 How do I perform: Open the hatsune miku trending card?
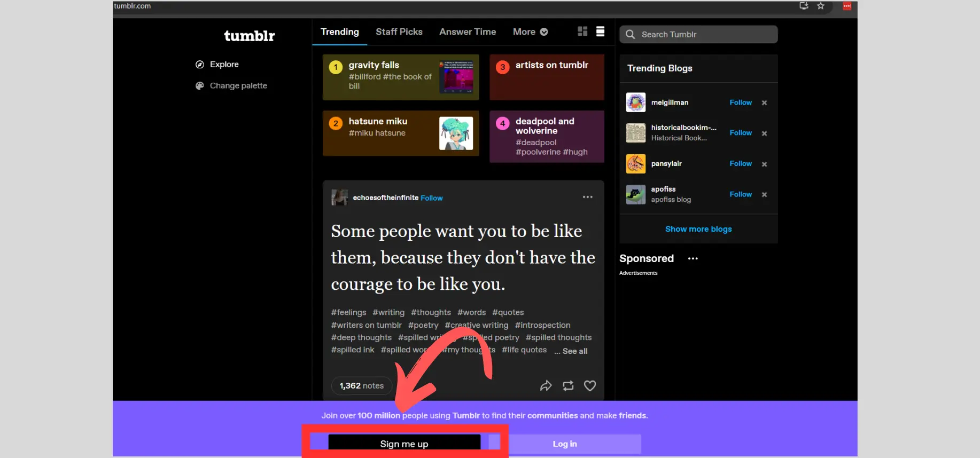click(x=401, y=133)
